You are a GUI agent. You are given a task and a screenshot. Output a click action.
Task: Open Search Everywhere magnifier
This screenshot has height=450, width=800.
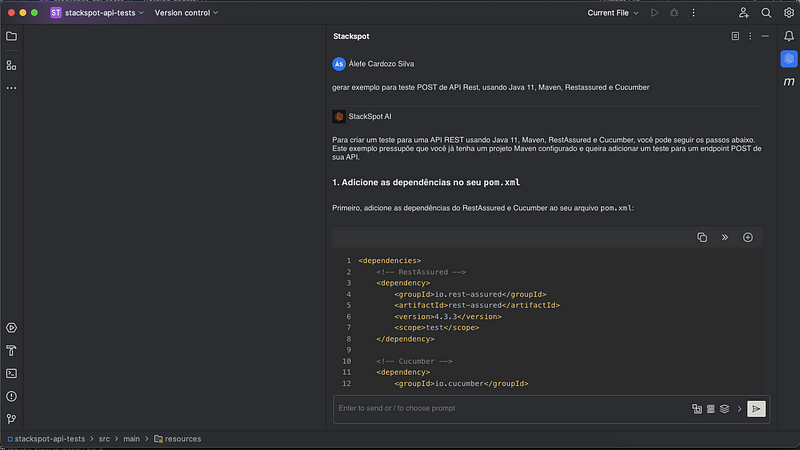tap(766, 13)
